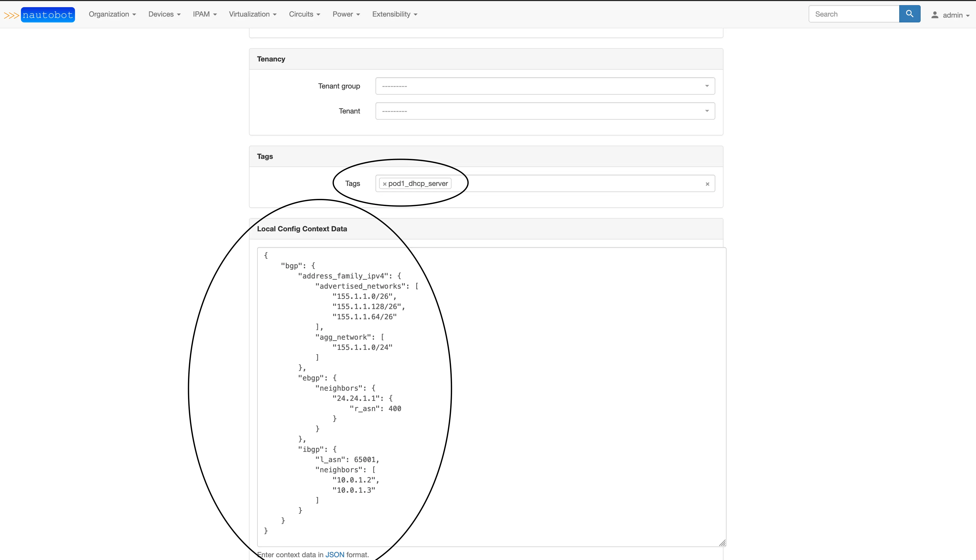976x560 pixels.
Task: Expand the Tenant group dropdown
Action: click(545, 86)
